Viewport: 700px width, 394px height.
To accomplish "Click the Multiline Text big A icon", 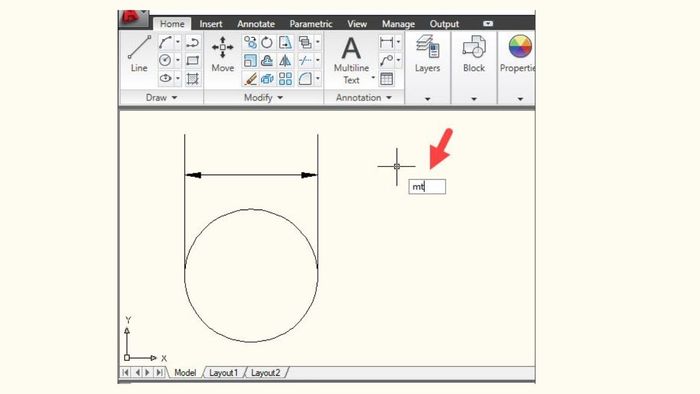I will [351, 48].
